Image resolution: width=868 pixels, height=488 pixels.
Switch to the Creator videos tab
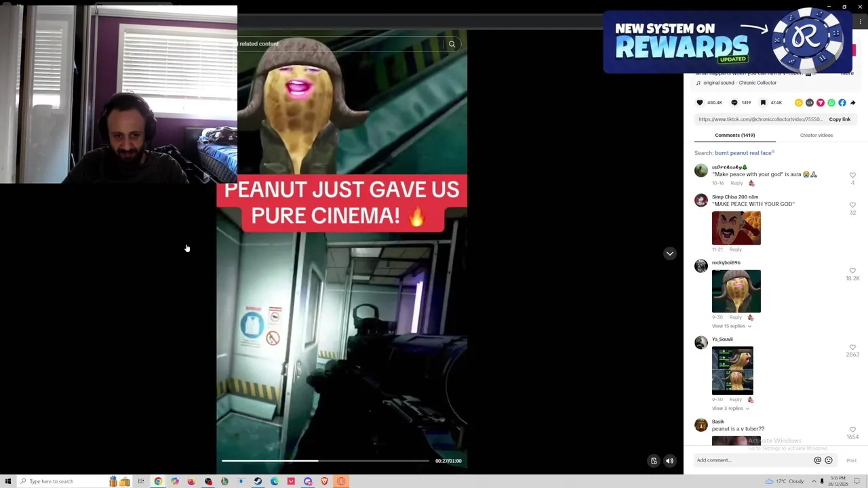pyautogui.click(x=816, y=135)
